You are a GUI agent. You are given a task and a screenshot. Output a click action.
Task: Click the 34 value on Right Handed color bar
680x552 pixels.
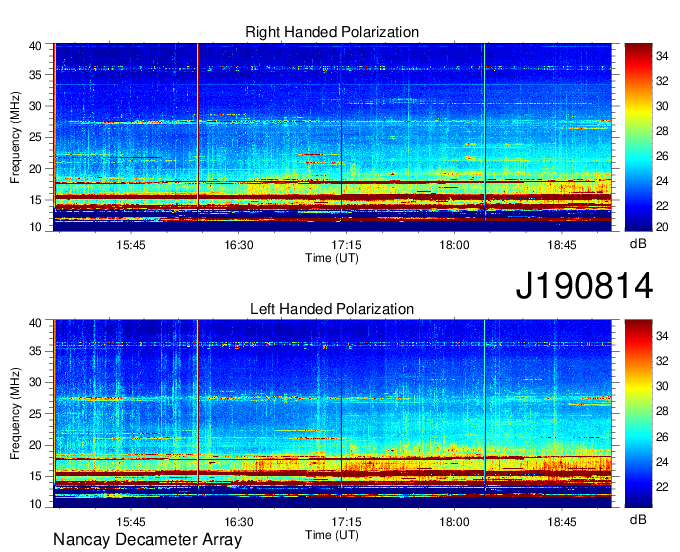click(x=662, y=56)
